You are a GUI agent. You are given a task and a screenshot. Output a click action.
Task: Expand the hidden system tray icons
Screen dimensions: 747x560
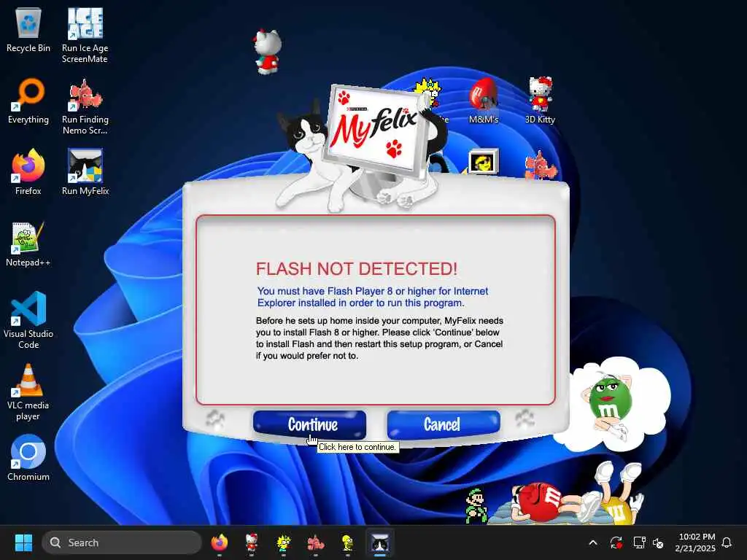coord(593,542)
